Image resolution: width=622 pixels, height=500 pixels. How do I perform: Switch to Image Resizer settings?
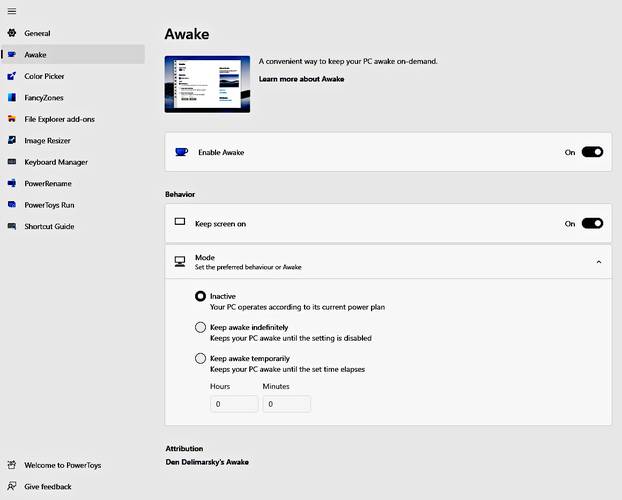click(73, 140)
